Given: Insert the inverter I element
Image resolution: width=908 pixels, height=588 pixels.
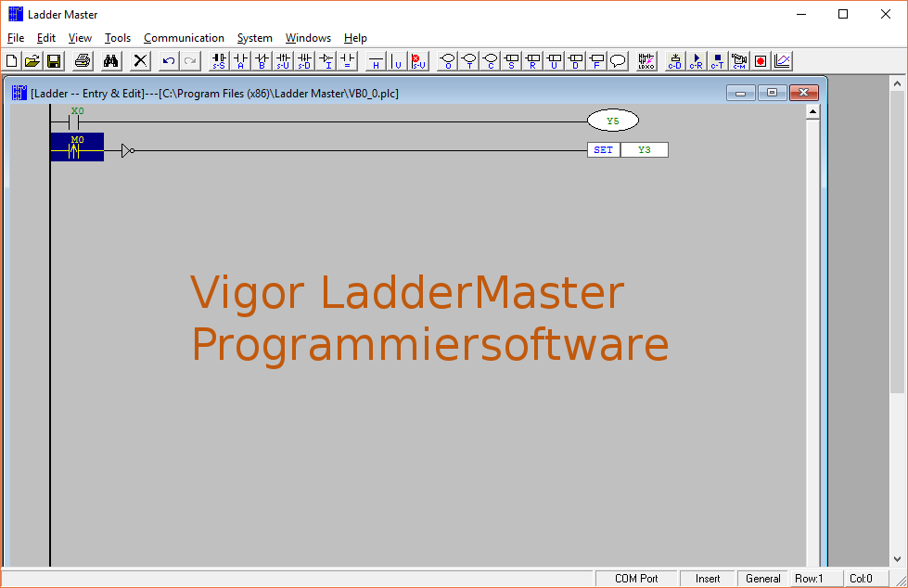Looking at the screenshot, I should [326, 61].
